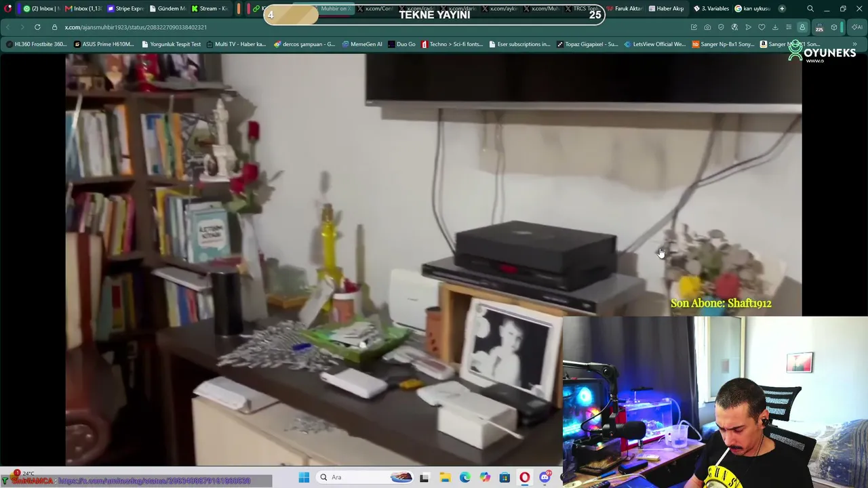Click the edit-page pencil toolbar icon
The height and width of the screenshot is (488, 868).
tap(694, 27)
